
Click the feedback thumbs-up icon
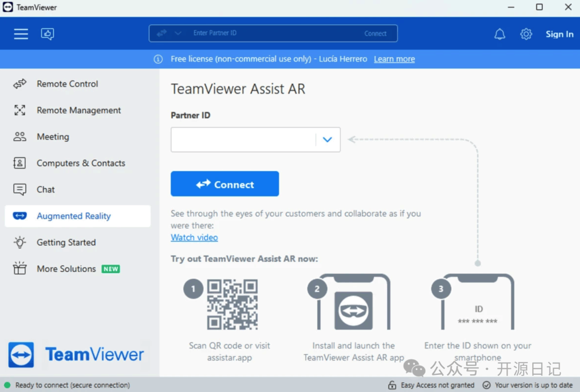pyautogui.click(x=47, y=34)
